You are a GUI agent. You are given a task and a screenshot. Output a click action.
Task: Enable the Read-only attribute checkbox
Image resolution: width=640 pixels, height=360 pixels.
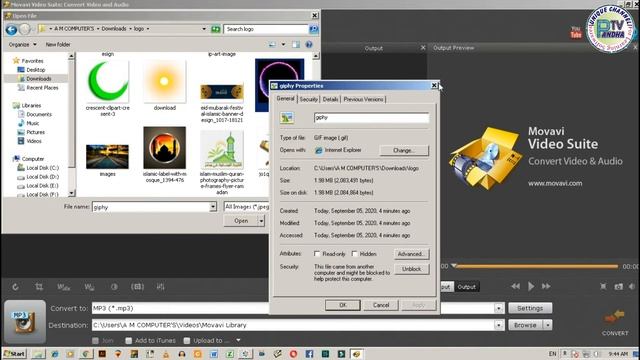click(317, 254)
